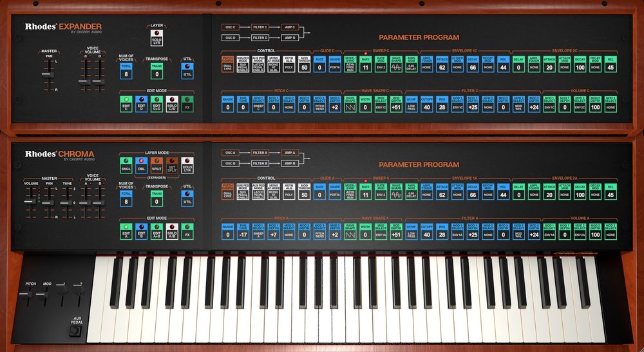
Task: Toggle SOLO LYR on the Expander panel
Action: pos(156,38)
